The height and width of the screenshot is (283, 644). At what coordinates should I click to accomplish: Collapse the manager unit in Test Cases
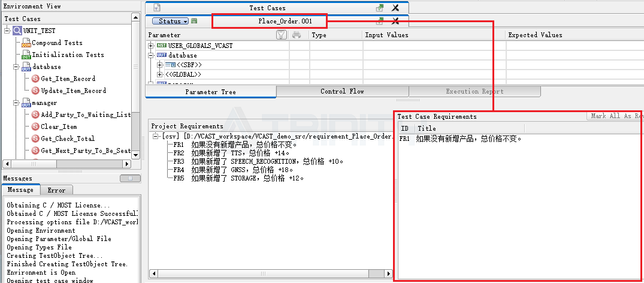click(x=17, y=103)
